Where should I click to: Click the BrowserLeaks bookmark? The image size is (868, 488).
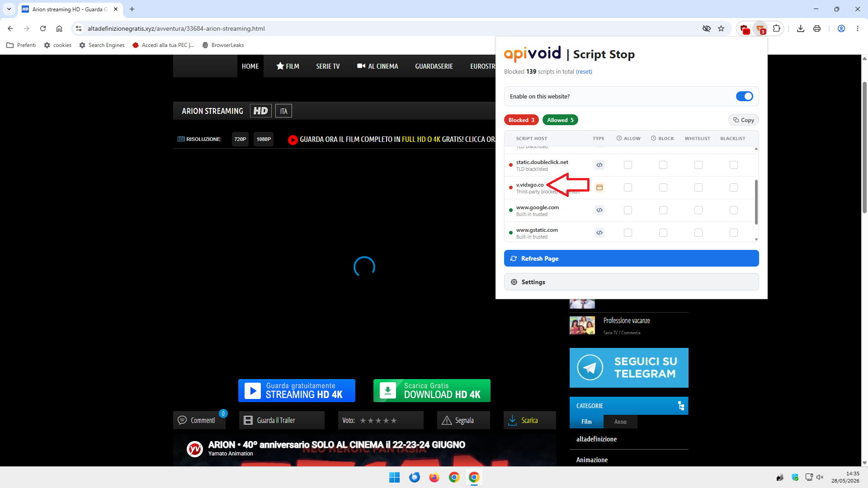coord(223,45)
